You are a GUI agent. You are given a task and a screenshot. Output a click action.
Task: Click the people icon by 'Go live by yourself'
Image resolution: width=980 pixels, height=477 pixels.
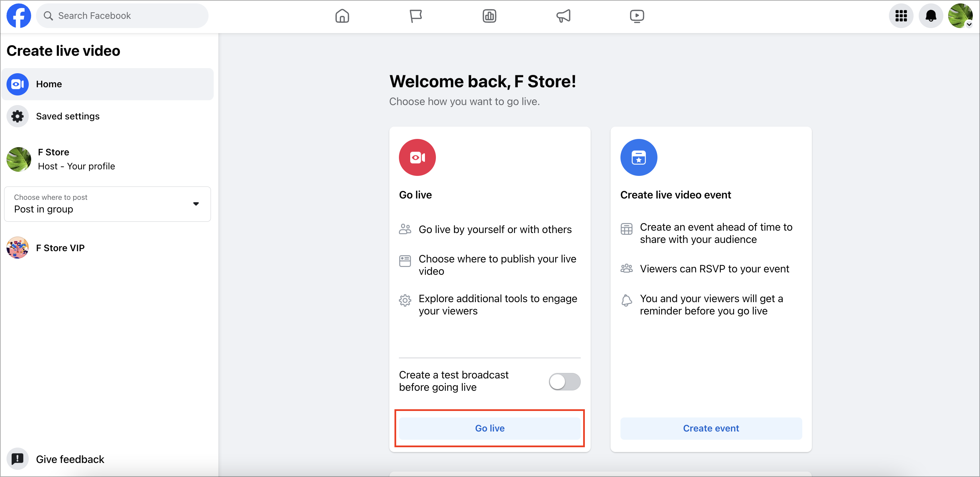405,229
